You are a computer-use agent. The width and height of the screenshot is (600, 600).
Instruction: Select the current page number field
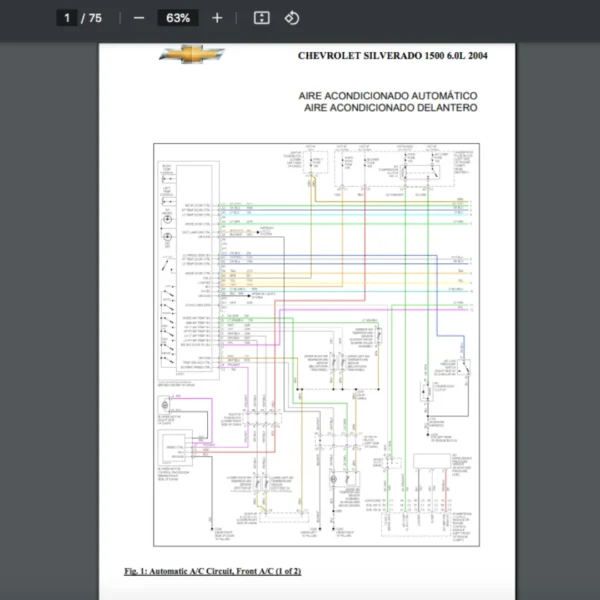pyautogui.click(x=67, y=18)
